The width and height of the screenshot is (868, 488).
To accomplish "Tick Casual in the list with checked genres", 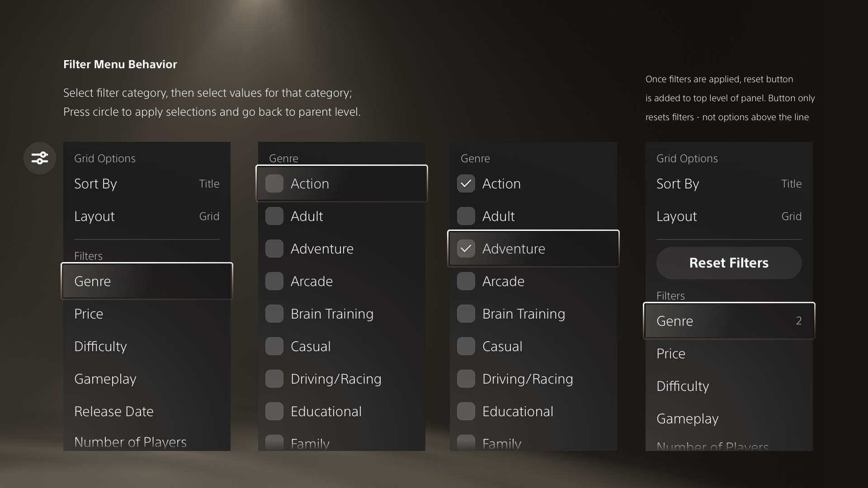I will point(466,347).
